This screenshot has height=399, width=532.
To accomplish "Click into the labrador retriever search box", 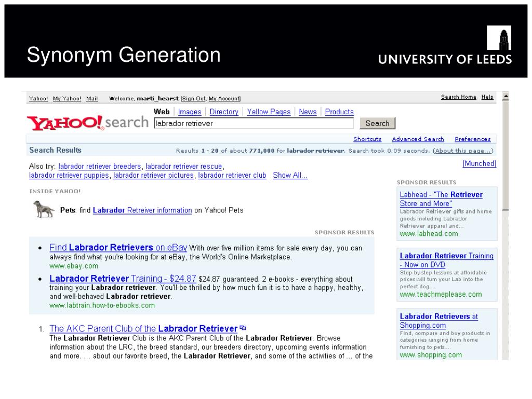I will [x=254, y=124].
